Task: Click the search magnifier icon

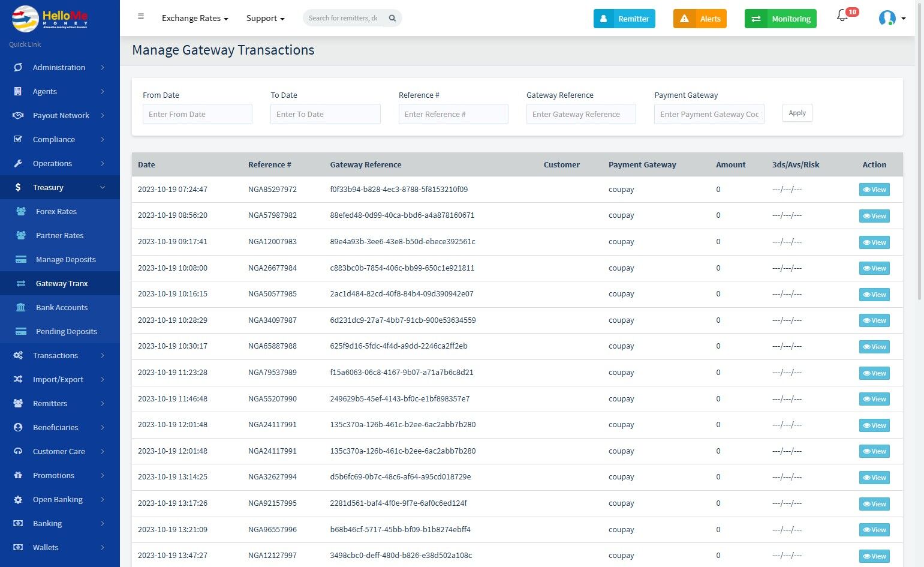Action: point(392,18)
